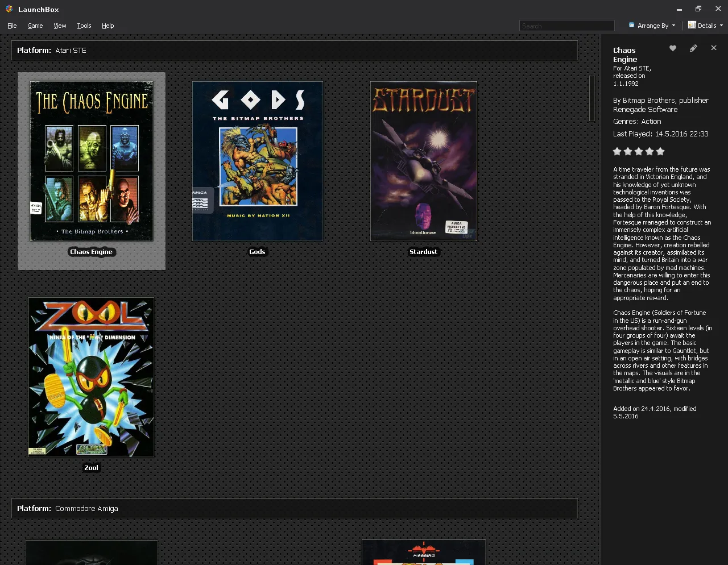Click the Details view icon
This screenshot has height=565, width=728.
tap(692, 25)
